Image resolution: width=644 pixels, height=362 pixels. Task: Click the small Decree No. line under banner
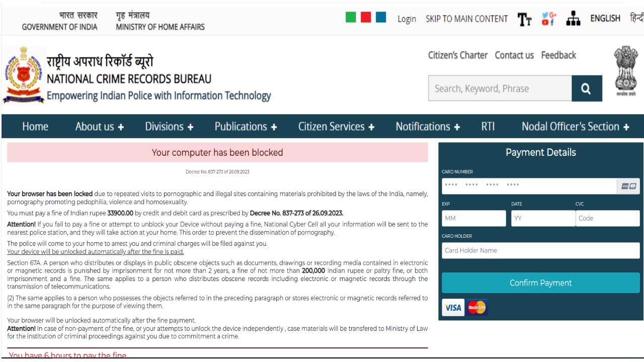click(217, 172)
